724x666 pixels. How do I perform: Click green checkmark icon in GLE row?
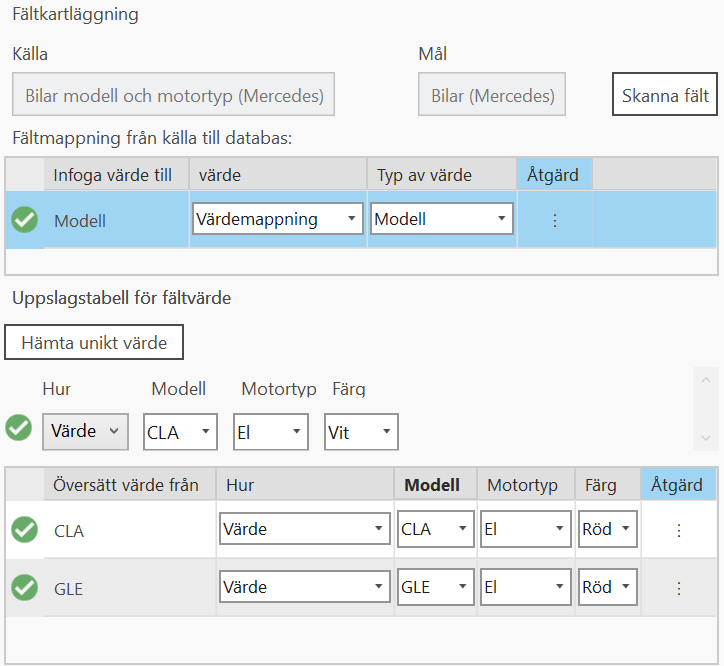[25, 588]
